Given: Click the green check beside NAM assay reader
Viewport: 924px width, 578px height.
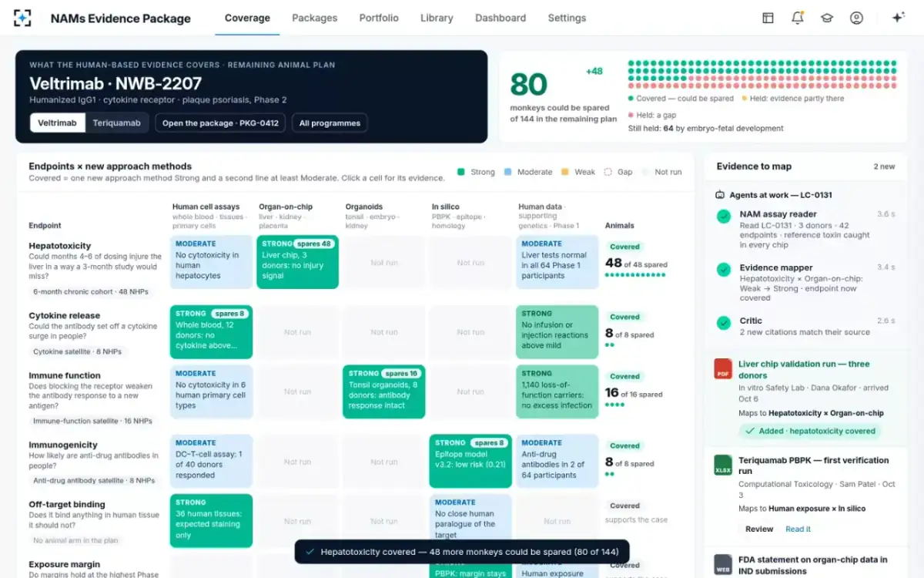Looking at the screenshot, I should (724, 217).
